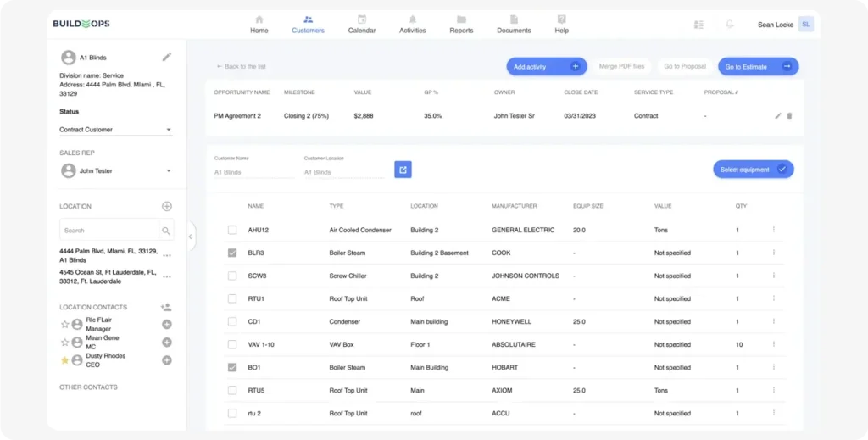Viewport: 868px width, 440px height.
Task: Collapse the left sidebar panel
Action: (190, 237)
